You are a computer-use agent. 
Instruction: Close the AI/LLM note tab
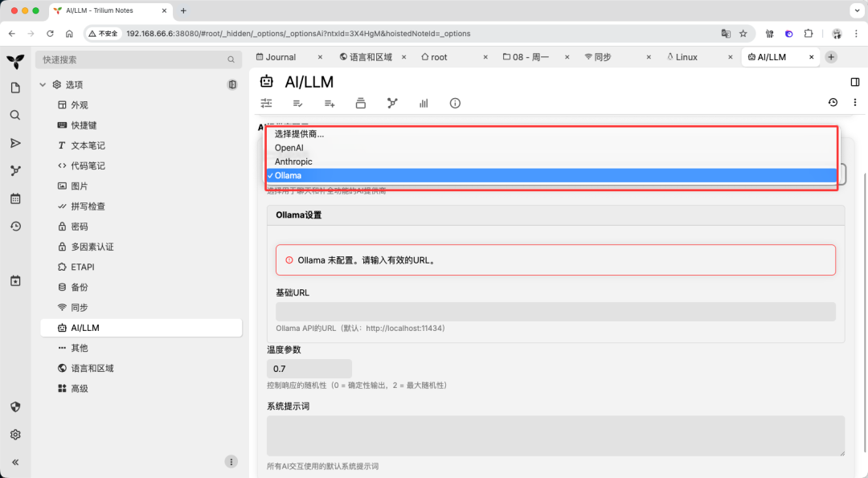(x=812, y=57)
